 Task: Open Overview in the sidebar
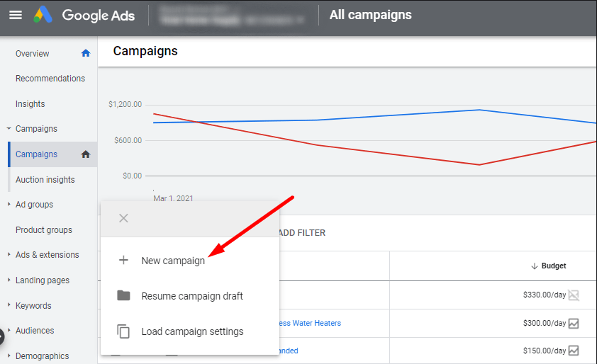33,54
